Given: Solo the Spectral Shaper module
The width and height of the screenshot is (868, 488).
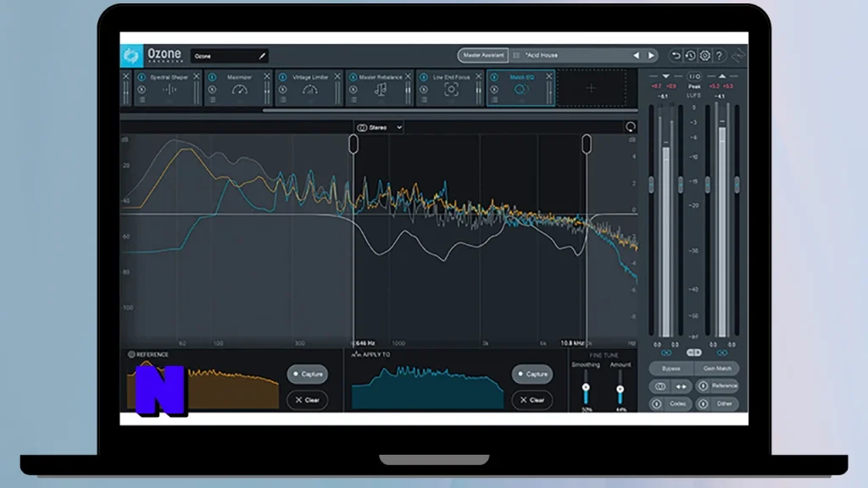Looking at the screenshot, I should (x=142, y=90).
